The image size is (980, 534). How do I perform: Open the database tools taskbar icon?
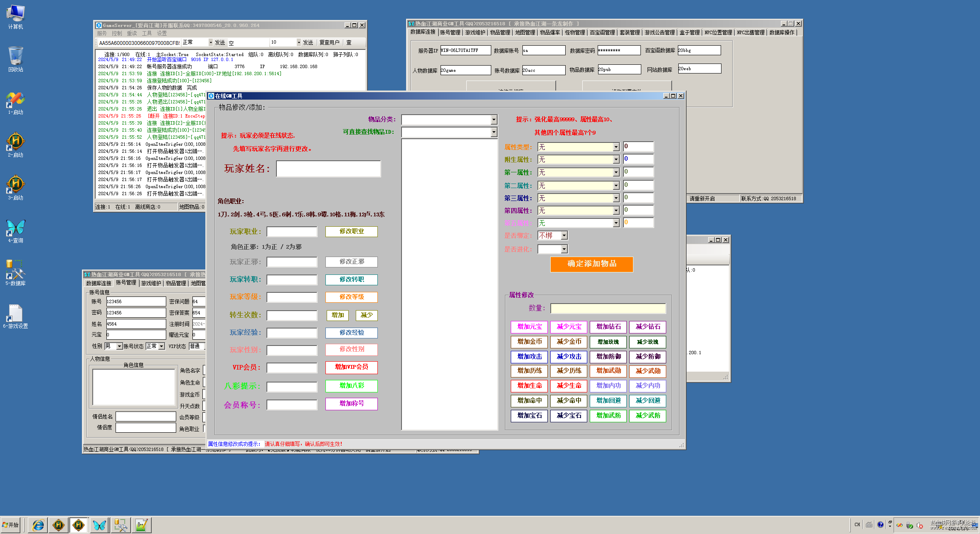[121, 525]
